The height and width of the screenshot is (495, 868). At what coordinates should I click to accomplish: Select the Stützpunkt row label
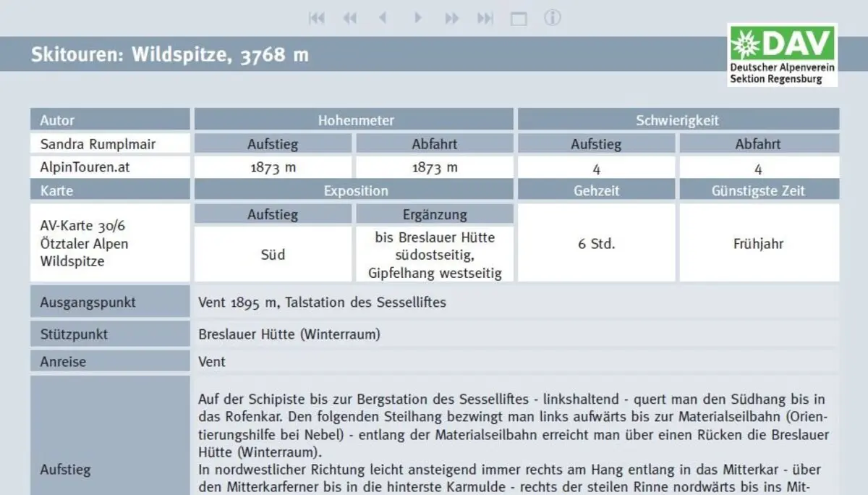[109, 334]
